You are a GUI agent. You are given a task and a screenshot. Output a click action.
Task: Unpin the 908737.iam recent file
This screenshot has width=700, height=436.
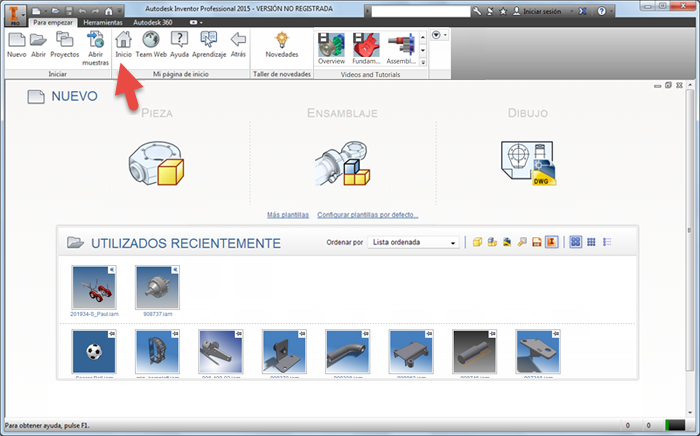(x=175, y=270)
